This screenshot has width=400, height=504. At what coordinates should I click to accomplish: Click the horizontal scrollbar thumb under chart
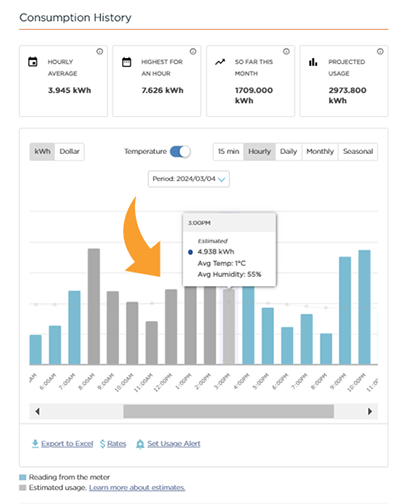point(228,411)
